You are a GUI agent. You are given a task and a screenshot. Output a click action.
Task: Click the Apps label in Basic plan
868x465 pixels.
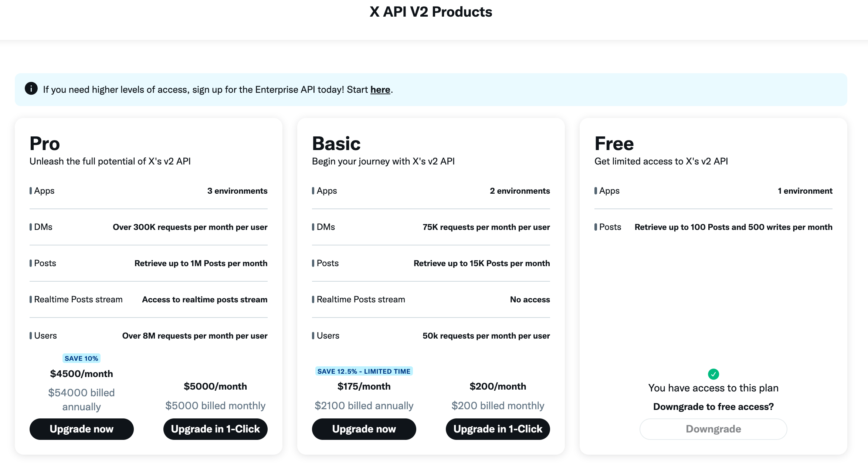326,191
